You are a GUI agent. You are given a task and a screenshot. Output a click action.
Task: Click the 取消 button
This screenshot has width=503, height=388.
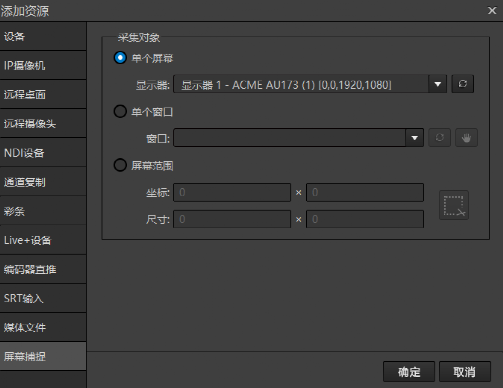pos(465,372)
